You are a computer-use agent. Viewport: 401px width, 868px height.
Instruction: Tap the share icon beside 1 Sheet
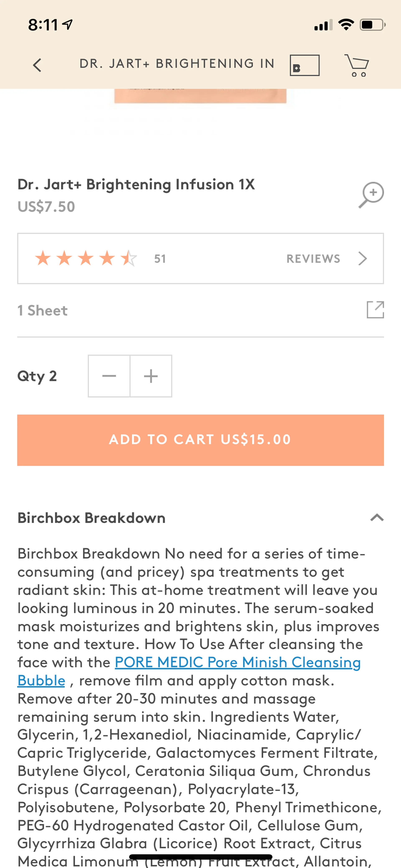[x=375, y=310]
